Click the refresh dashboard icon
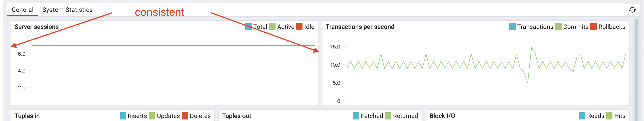 pos(632,10)
